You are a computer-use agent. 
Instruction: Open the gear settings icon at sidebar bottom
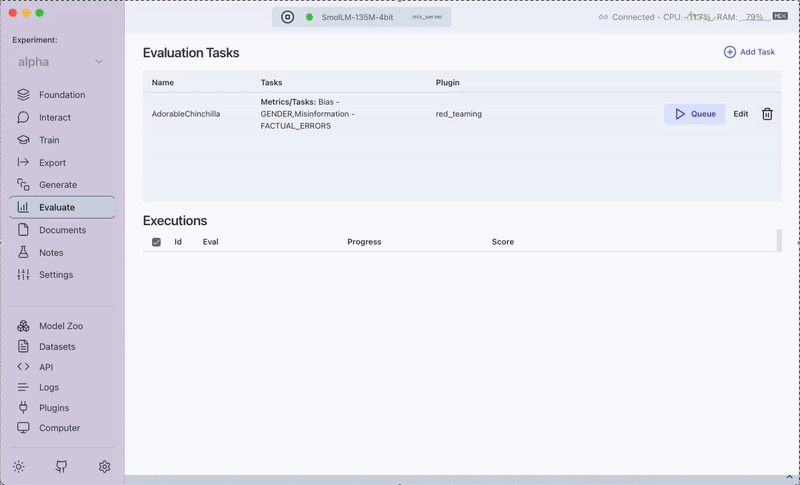click(x=104, y=467)
